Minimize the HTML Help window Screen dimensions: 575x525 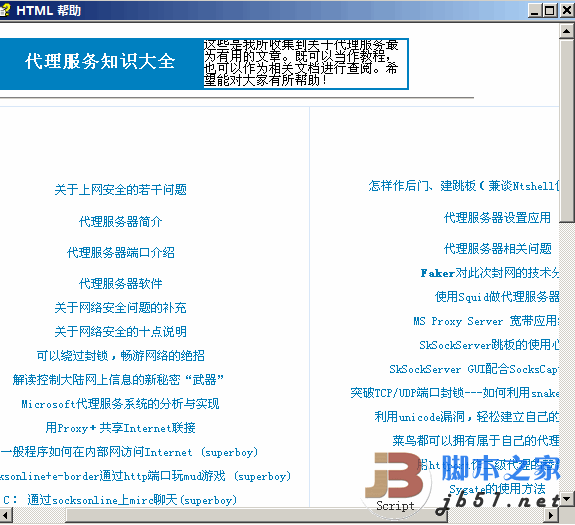tap(535, 11)
